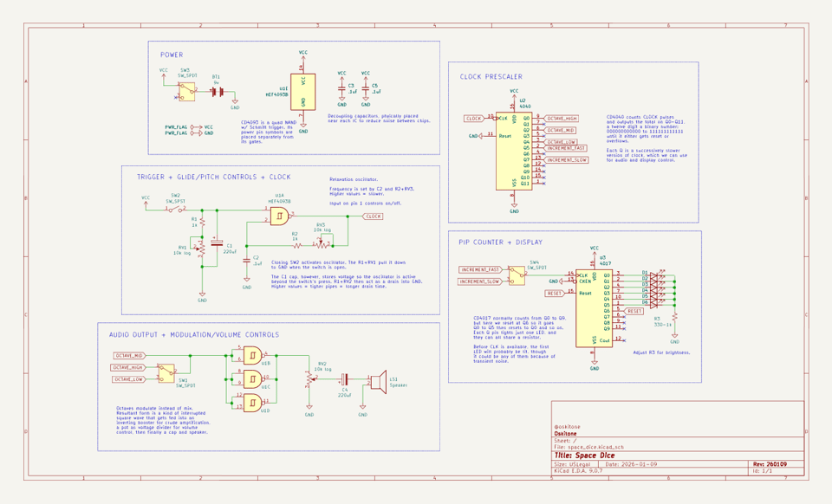Click the C4 220uF capacitor symbol
The image size is (832, 504).
[345, 378]
